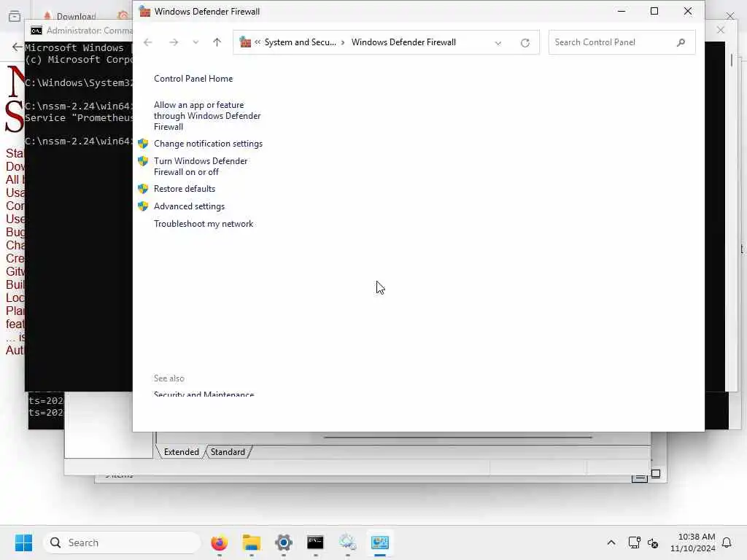Click Windows Defender Firewall breadcrumb
The height and width of the screenshot is (560, 747).
point(403,42)
